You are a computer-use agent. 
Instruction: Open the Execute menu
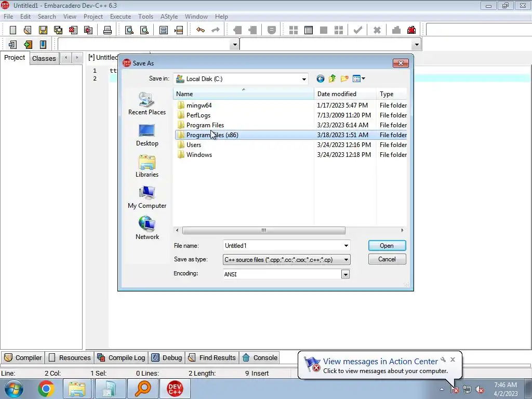pyautogui.click(x=121, y=17)
